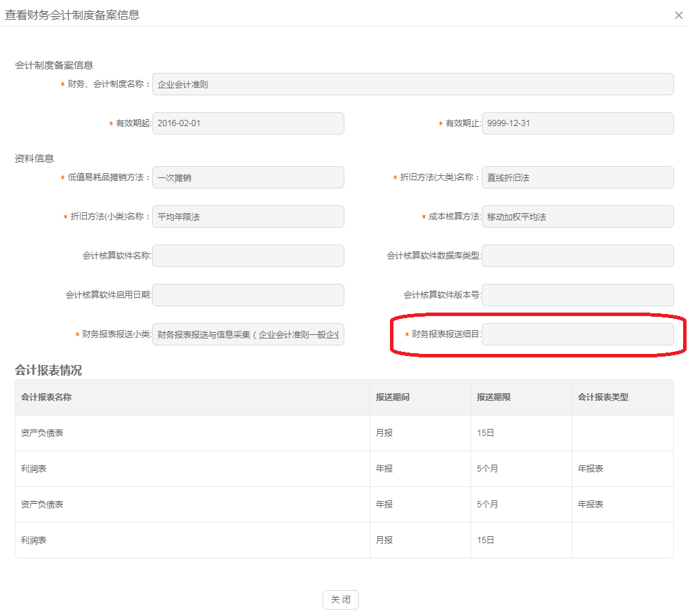688x616 pixels.
Task: Focus the 会计核算软件启用日期 input
Action: pos(248,295)
